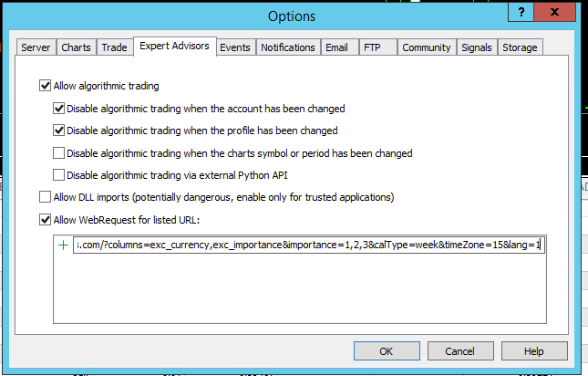The width and height of the screenshot is (588, 376).
Task: Open the Notifications tab
Action: pyautogui.click(x=287, y=47)
